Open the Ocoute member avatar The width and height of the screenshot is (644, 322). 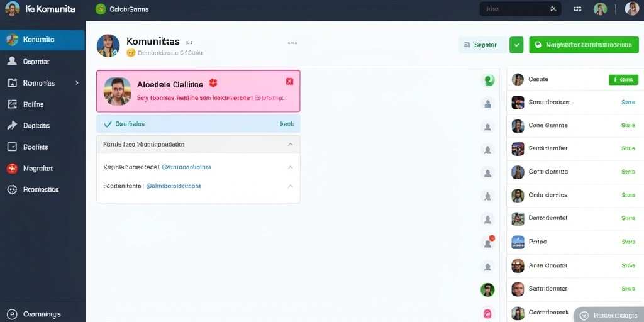tap(518, 79)
